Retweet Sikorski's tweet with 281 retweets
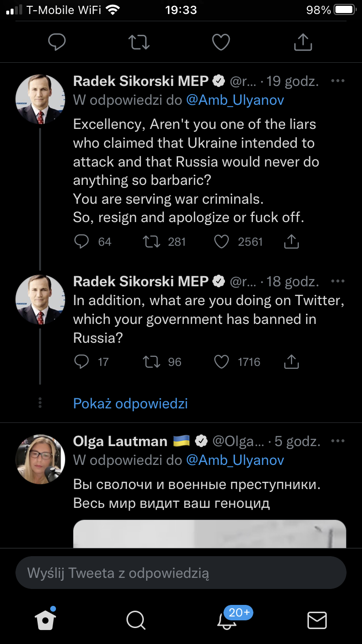 (152, 241)
